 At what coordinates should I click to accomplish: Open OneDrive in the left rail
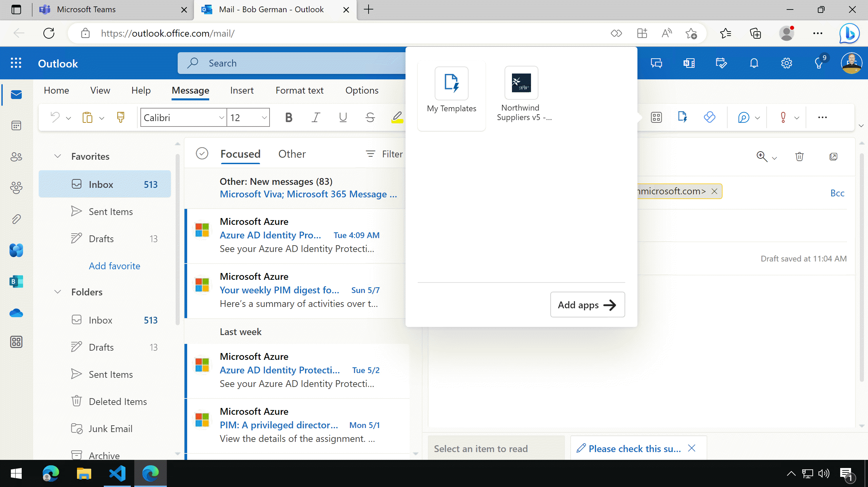(16, 313)
